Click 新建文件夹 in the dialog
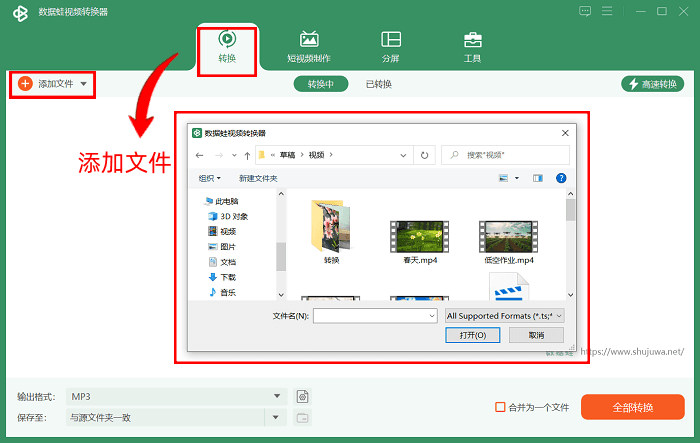This screenshot has height=443, width=700. 258,178
